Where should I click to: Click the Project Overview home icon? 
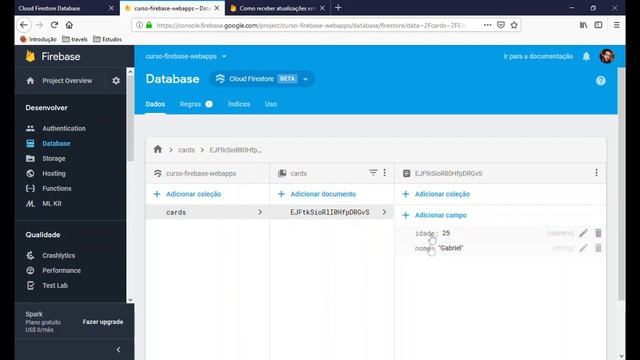[x=30, y=81]
